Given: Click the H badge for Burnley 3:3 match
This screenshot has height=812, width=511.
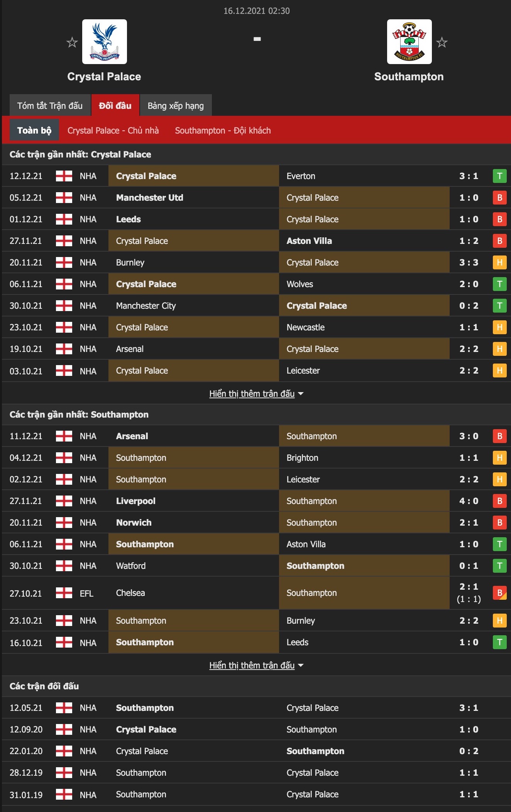Looking at the screenshot, I should click(500, 262).
